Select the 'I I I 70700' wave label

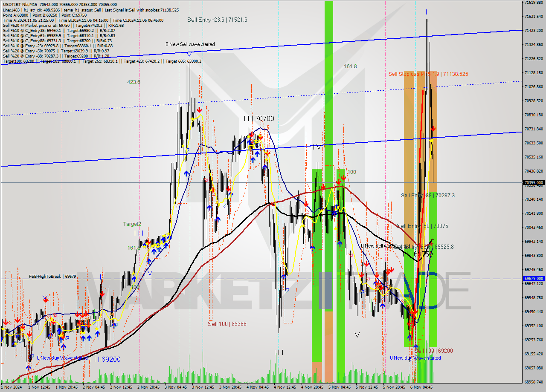point(259,118)
